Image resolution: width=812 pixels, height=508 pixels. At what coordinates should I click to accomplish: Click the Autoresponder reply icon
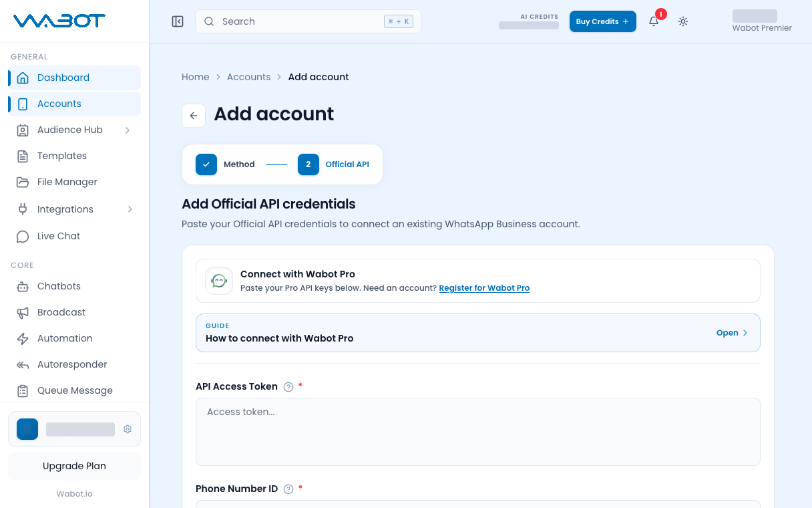click(23, 364)
